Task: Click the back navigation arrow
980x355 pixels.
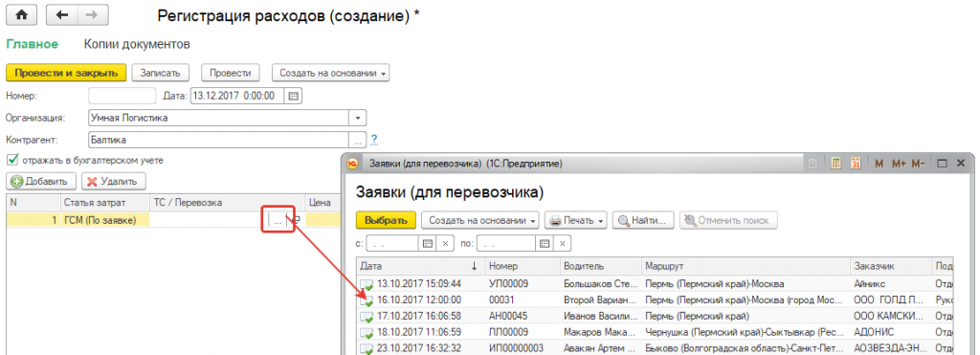Action: pyautogui.click(x=62, y=15)
